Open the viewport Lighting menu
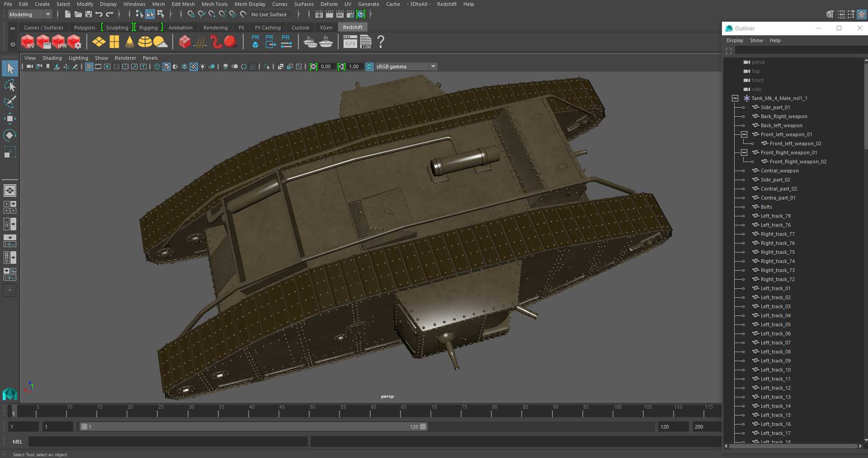868x458 pixels. tap(78, 58)
